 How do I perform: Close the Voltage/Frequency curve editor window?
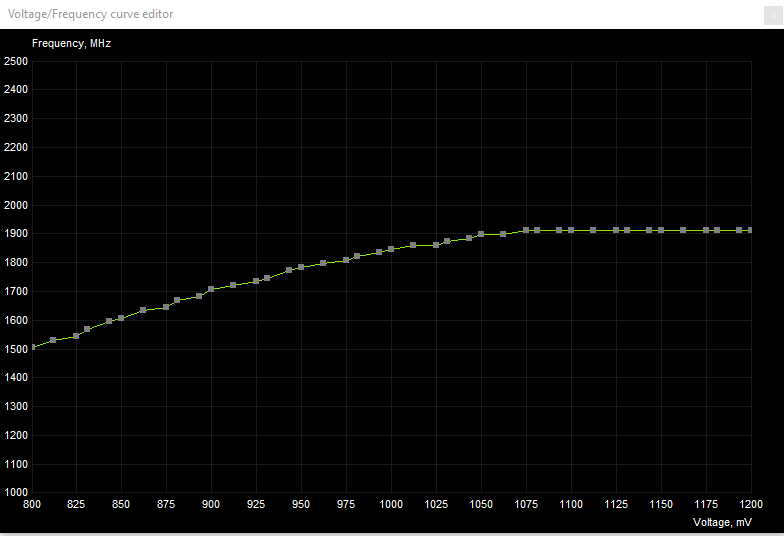[773, 15]
